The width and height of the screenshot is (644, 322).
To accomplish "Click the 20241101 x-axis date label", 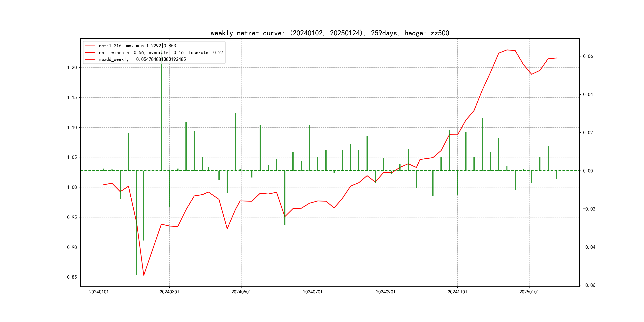I will 457,292.
